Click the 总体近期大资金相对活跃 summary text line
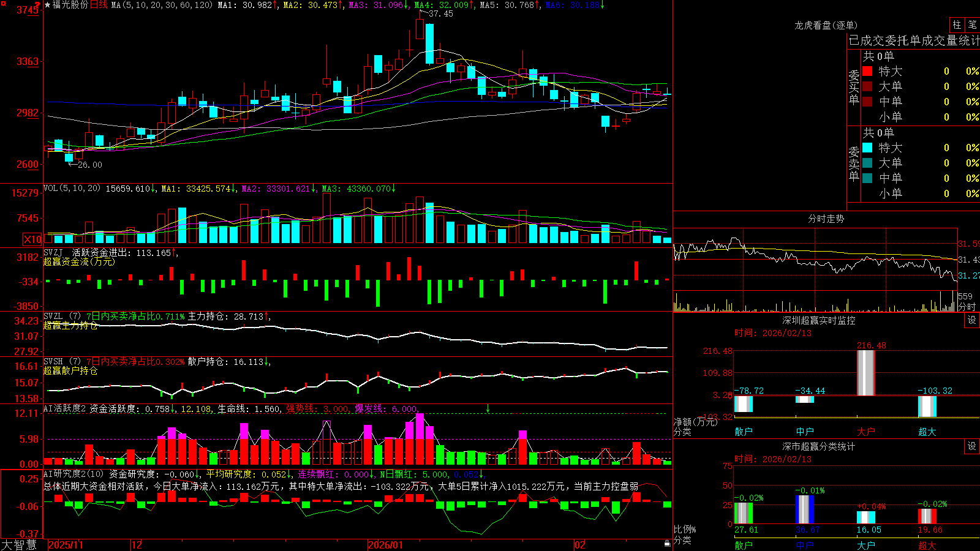This screenshot has width=980, height=551. coord(341,486)
